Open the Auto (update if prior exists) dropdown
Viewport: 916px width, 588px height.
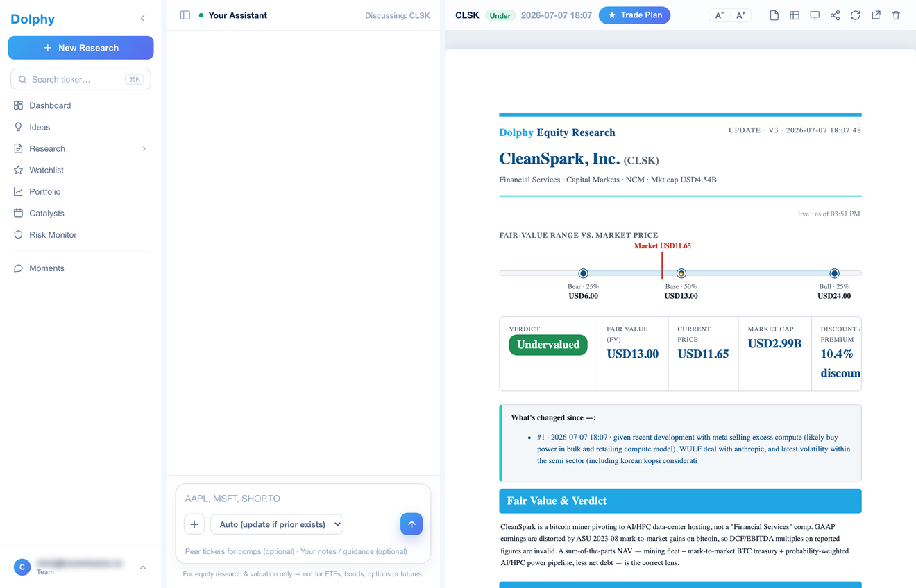277,524
